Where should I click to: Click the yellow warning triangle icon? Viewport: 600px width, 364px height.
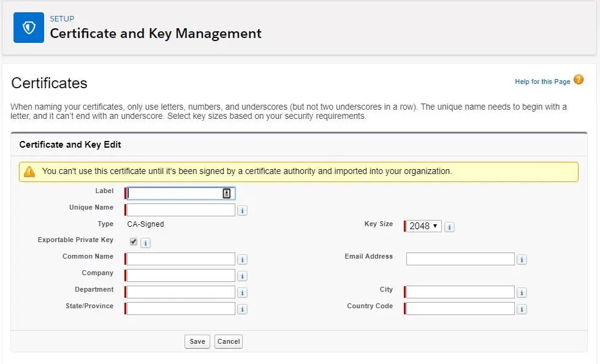pyautogui.click(x=29, y=172)
